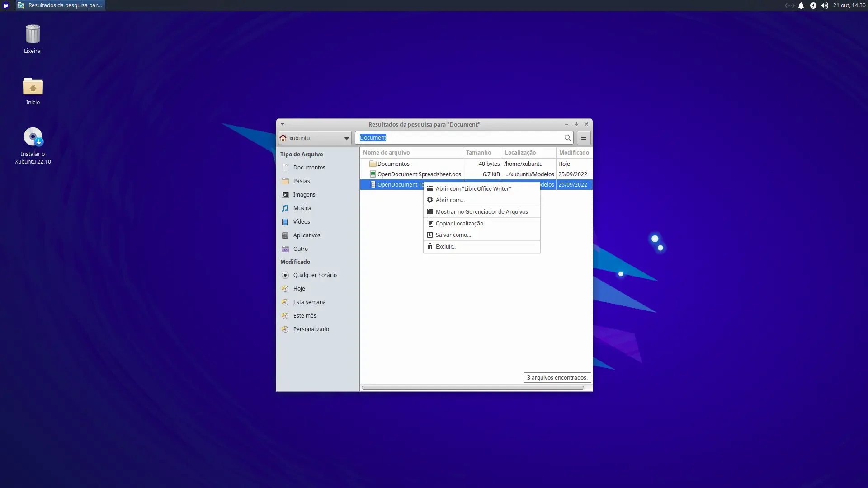This screenshot has height=488, width=868.
Task: Open the power manager tray icon
Action: point(813,5)
